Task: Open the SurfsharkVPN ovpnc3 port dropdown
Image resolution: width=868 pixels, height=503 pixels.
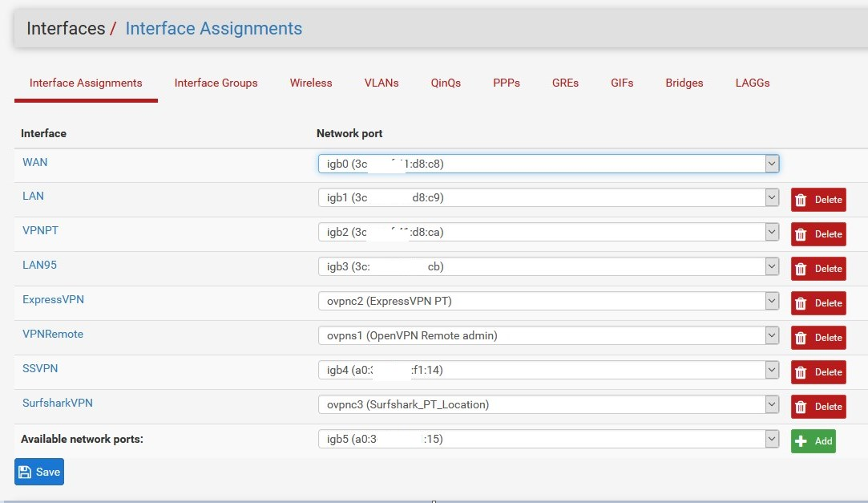Action: (548, 404)
